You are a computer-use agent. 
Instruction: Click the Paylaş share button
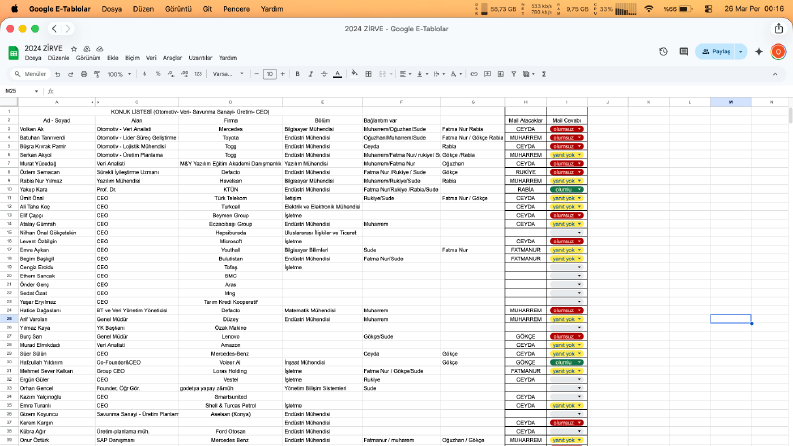tap(716, 52)
